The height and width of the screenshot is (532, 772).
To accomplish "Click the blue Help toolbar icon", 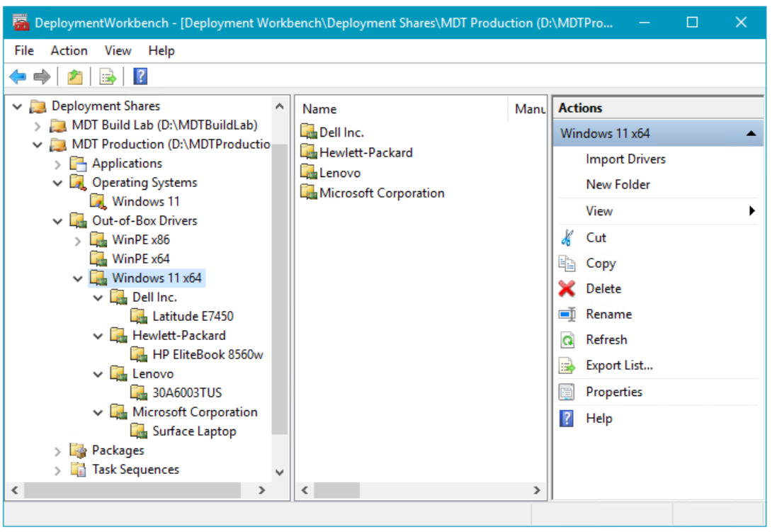I will click(140, 77).
